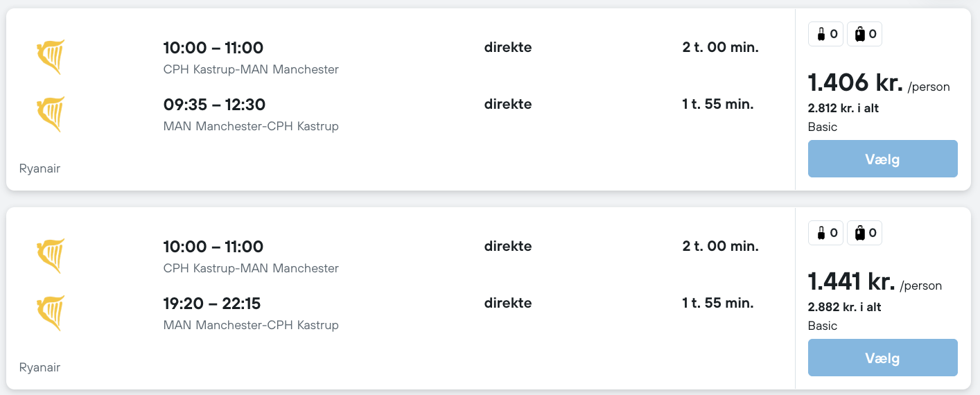Viewport: 980px width, 395px height.
Task: Click Ryanair airline label in the 1.441 kr. card
Action: [40, 367]
